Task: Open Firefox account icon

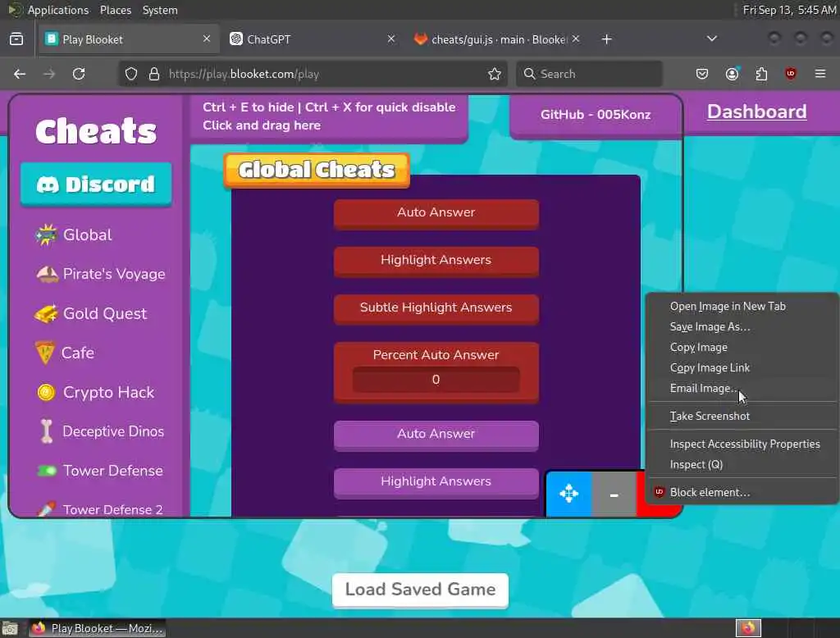Action: pyautogui.click(x=732, y=74)
